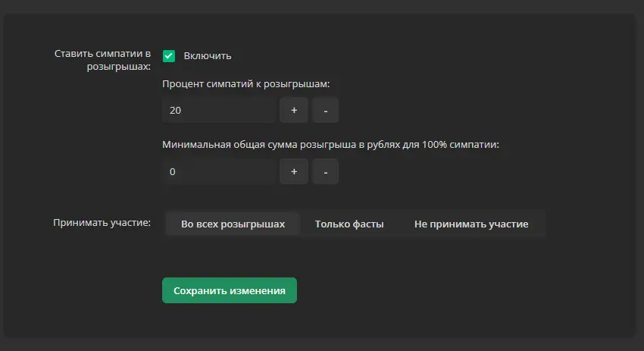Increase Минимальная общая сумма with plus button
Viewport: 644px width, 351px height.
294,171
